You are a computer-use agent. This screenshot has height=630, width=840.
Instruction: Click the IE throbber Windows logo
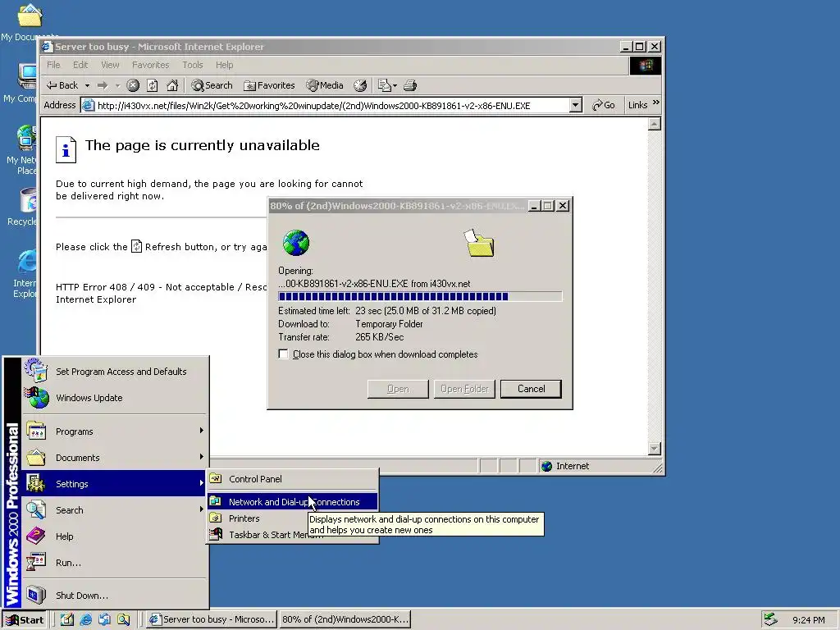click(645, 66)
